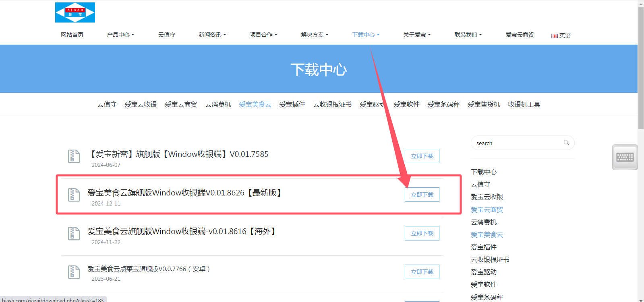Screen dimensions: 644x302
Task: Open 爱宝插件 in the sidebar list
Action: (484, 247)
